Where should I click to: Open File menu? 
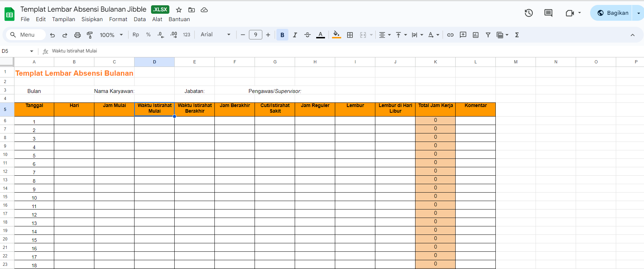[x=25, y=19]
